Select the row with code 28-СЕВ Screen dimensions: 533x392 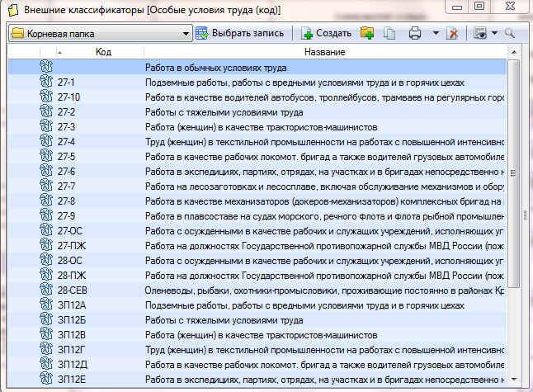[x=257, y=290]
